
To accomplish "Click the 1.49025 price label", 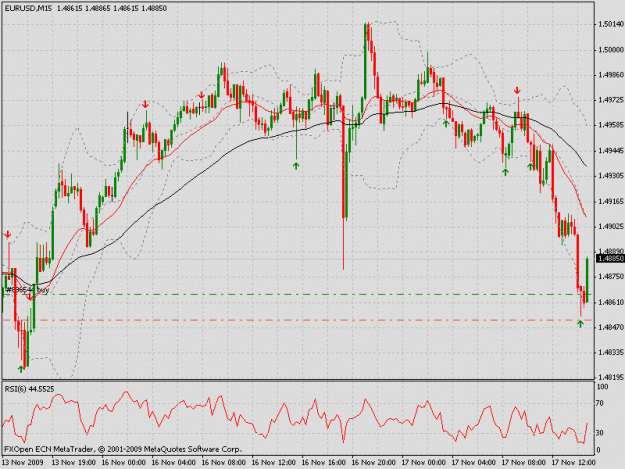I will tap(610, 226).
